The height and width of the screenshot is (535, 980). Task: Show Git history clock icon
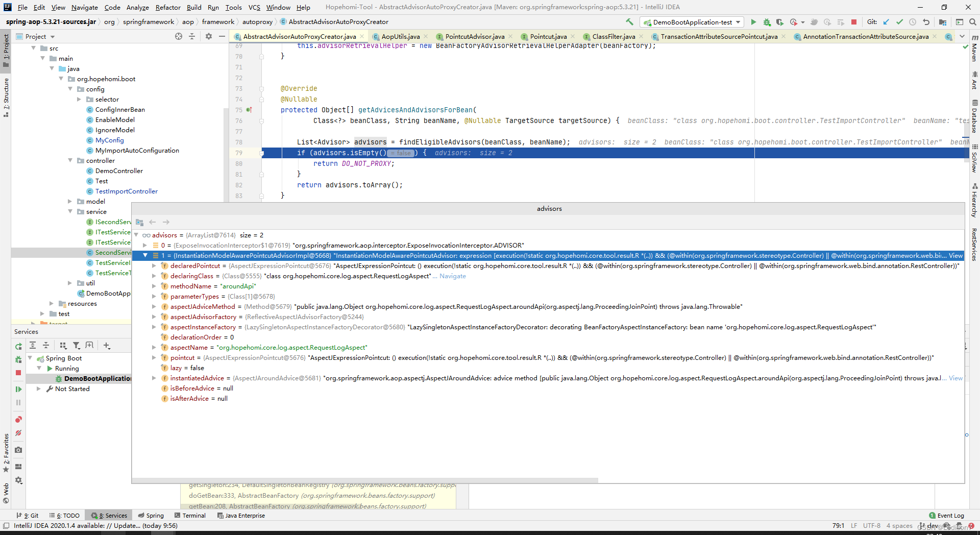coord(913,22)
